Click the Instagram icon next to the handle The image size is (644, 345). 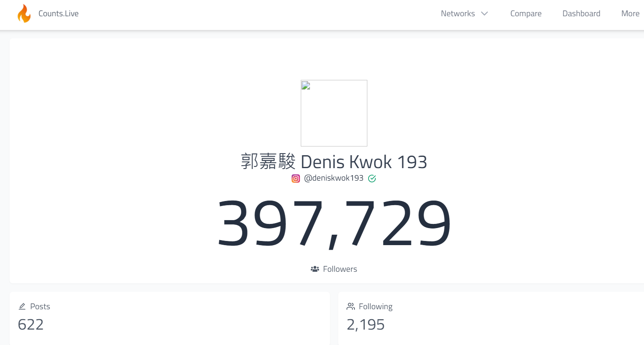click(x=296, y=178)
